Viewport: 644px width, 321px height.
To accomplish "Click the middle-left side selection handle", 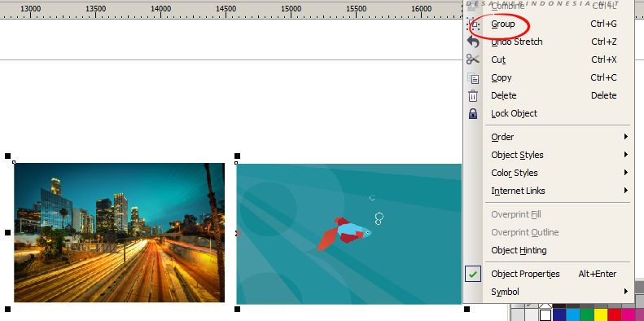I will 7,233.
